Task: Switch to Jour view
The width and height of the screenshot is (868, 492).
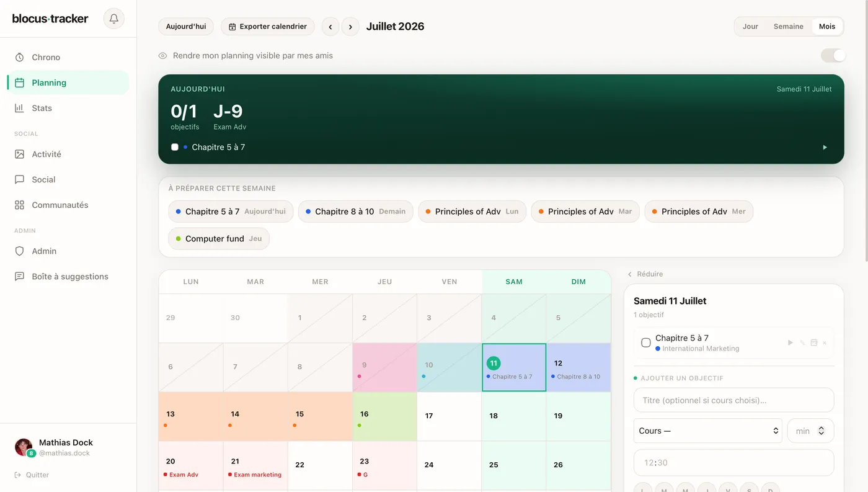Action: click(x=750, y=27)
